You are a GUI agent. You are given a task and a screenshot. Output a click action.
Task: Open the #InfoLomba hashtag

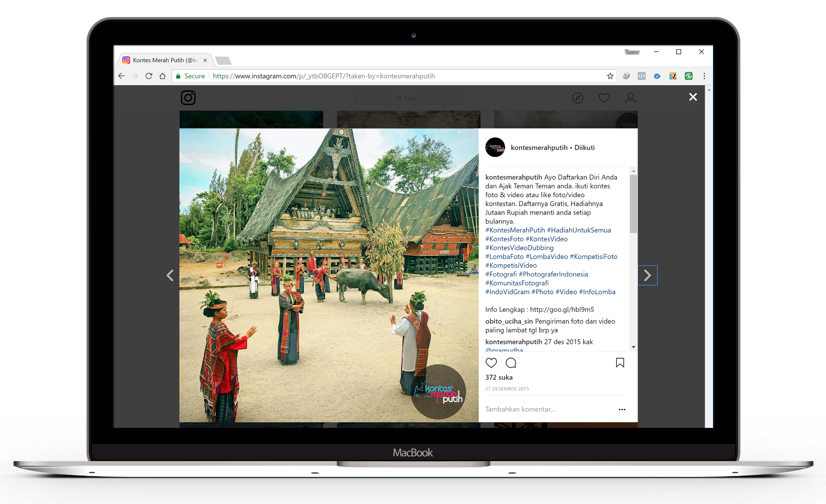point(597,292)
